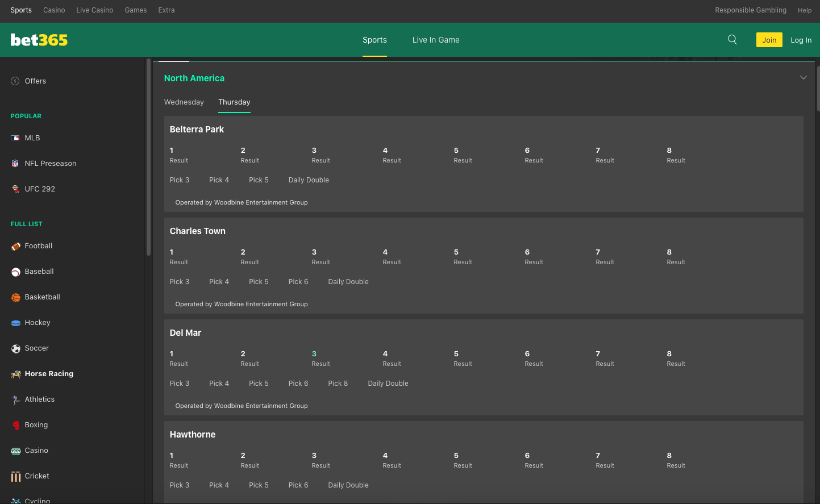The width and height of the screenshot is (820, 504).
Task: Open Charles Town race 6 result
Action: point(534,257)
